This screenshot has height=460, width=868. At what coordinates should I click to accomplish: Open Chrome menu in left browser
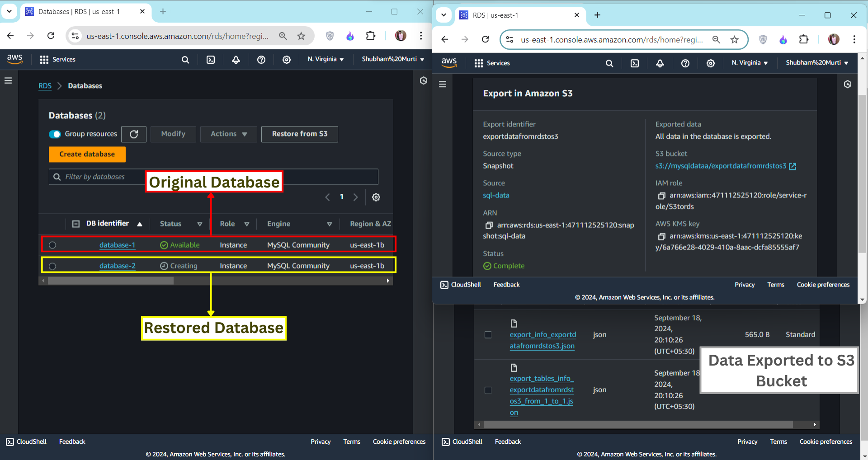coord(421,36)
